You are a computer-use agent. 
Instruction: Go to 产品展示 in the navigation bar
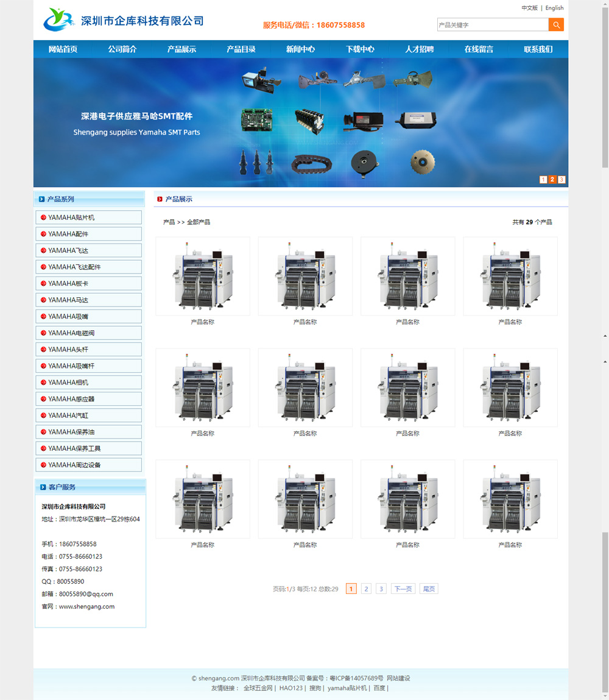tap(181, 49)
